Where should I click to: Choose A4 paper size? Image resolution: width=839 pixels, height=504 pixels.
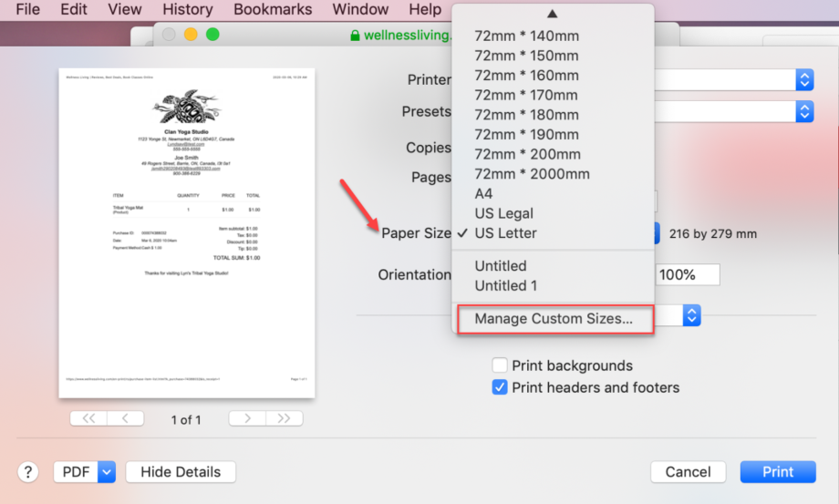(483, 193)
